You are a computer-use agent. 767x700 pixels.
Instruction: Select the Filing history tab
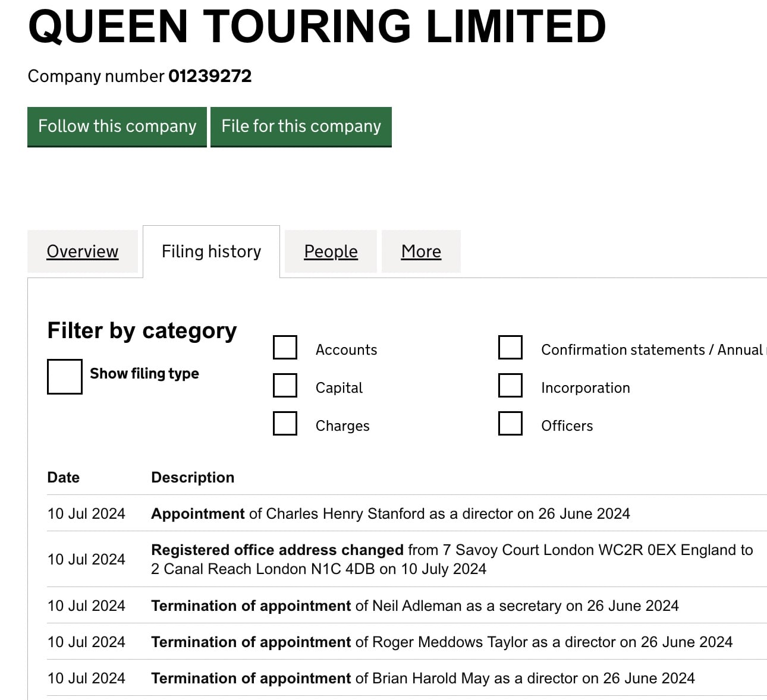tap(211, 251)
